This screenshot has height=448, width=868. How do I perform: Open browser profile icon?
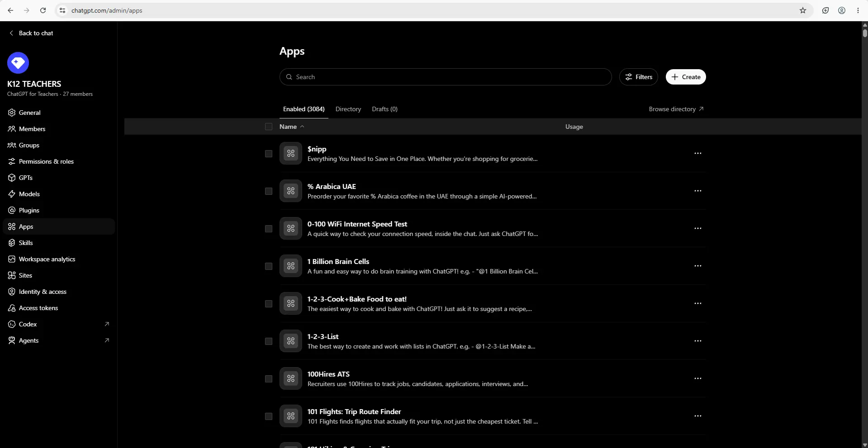pyautogui.click(x=842, y=10)
